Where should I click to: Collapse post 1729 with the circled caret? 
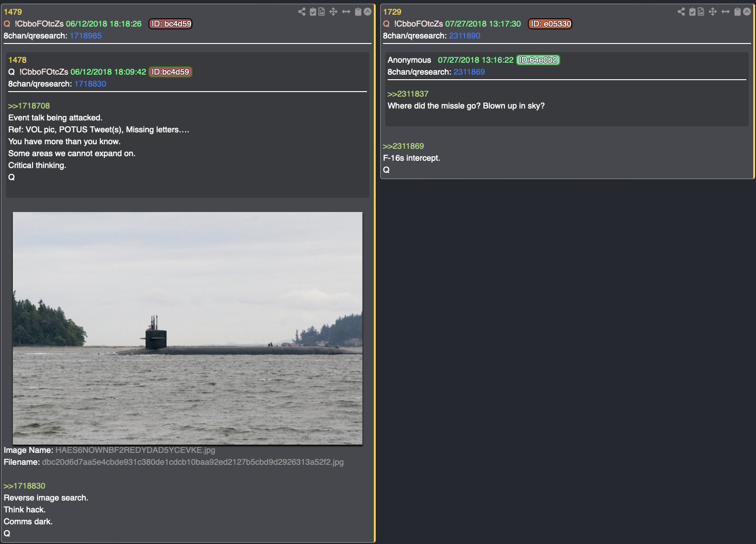click(747, 12)
